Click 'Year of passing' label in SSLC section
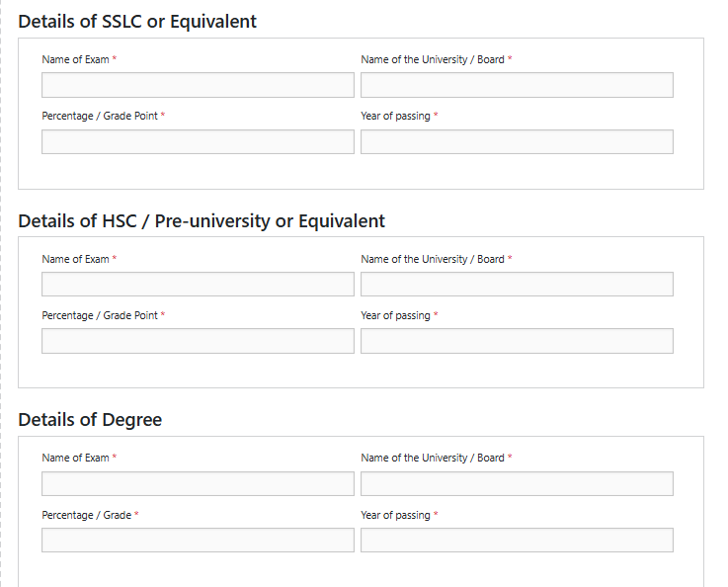This screenshot has width=728, height=587. pos(395,116)
